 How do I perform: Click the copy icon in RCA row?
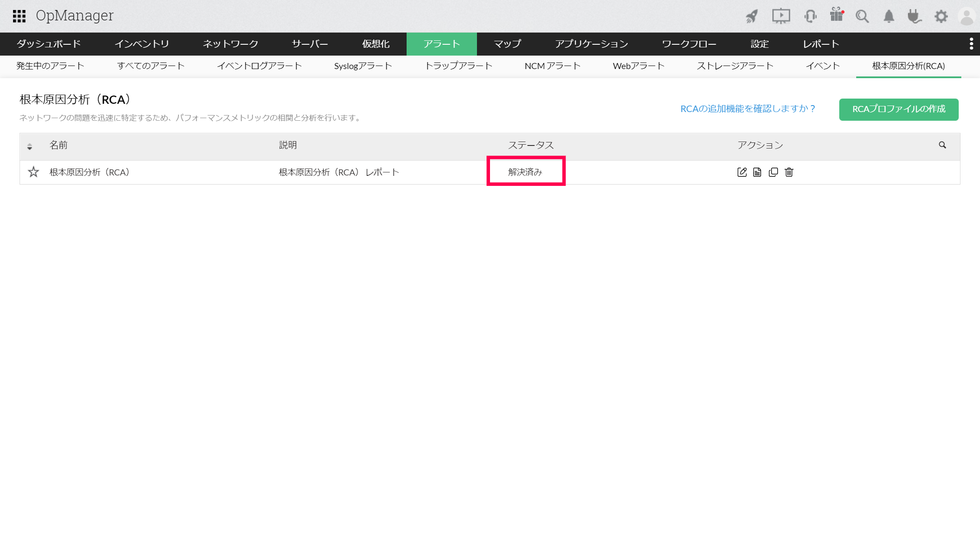click(773, 172)
